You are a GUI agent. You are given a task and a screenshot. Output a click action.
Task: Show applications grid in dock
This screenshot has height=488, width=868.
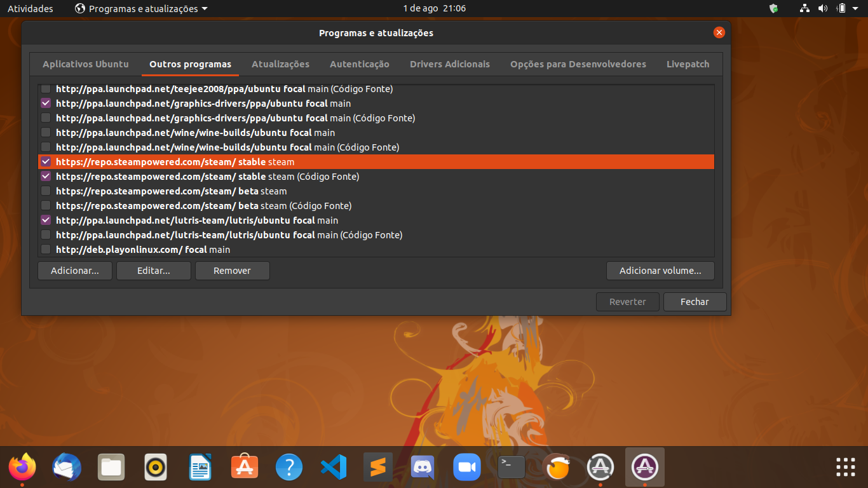tap(845, 467)
